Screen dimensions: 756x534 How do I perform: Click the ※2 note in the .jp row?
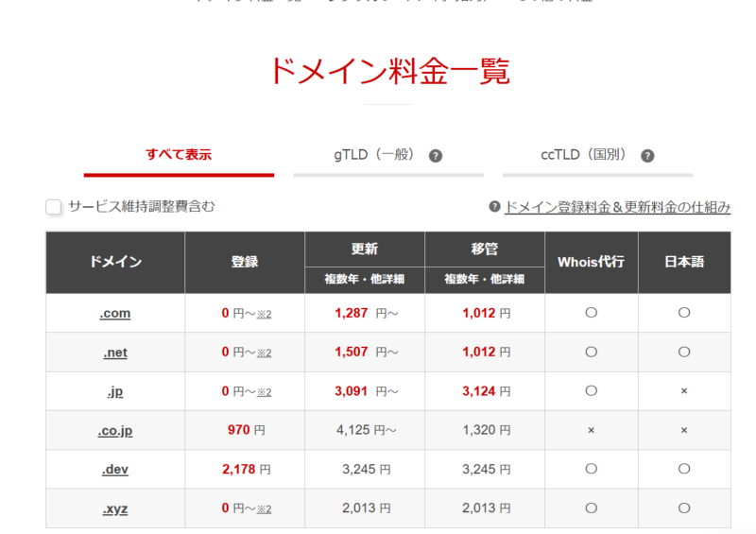pyautogui.click(x=264, y=392)
